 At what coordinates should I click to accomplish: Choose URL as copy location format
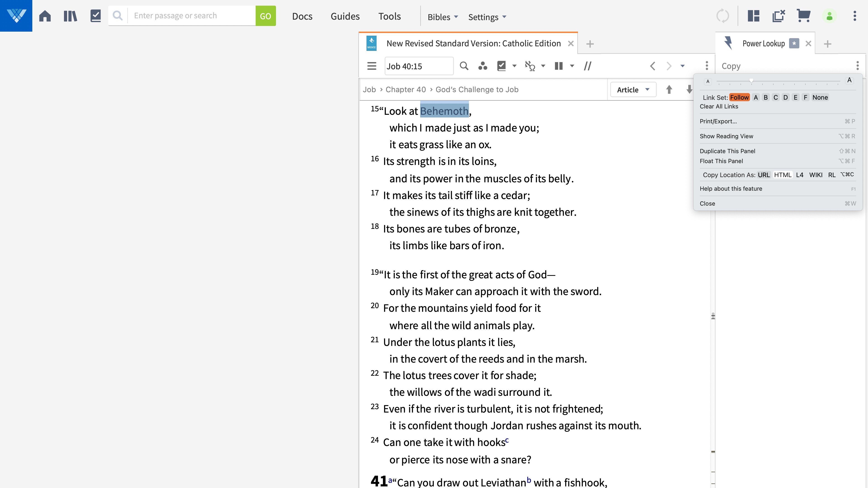[x=764, y=175]
